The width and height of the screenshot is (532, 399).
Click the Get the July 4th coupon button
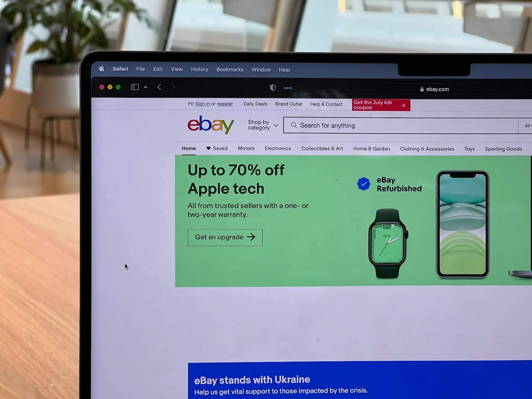point(380,105)
